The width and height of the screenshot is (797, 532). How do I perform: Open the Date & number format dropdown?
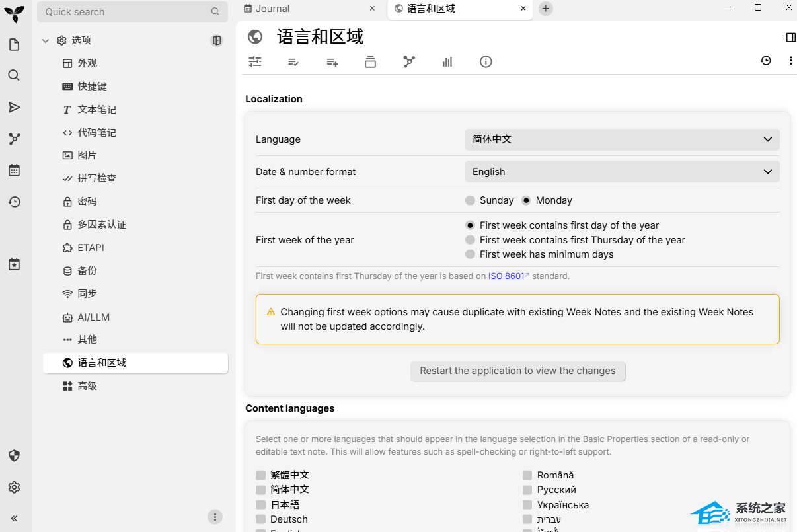pos(622,172)
